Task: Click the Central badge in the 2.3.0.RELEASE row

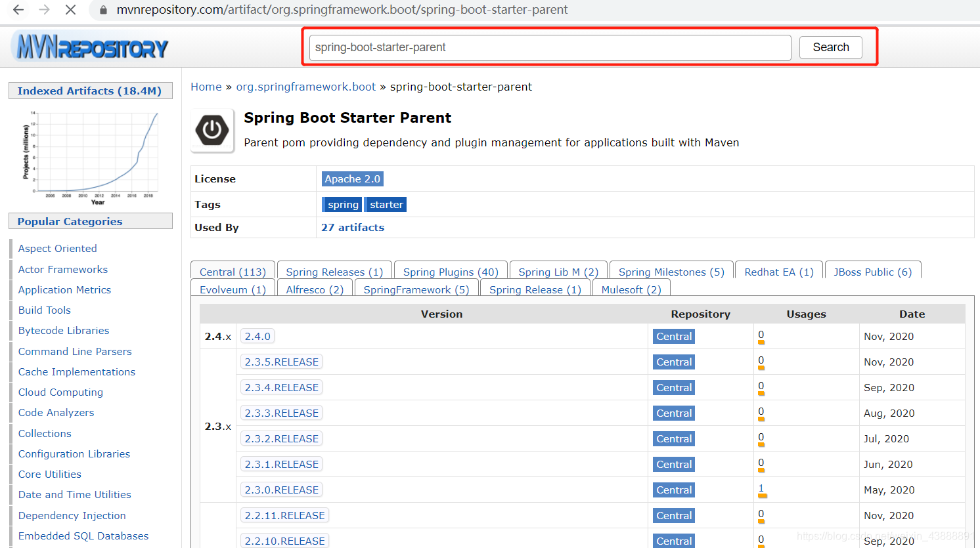Action: coord(674,490)
